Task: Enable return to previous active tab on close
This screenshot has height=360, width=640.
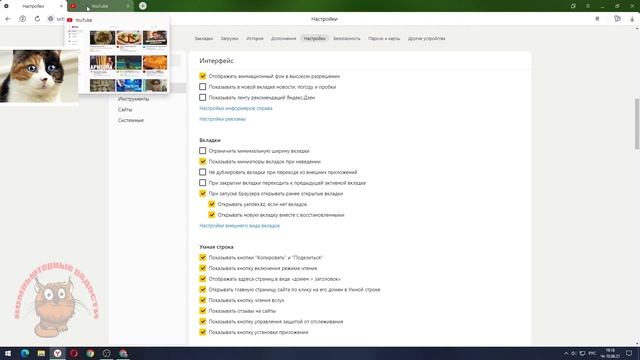Action: click(202, 182)
